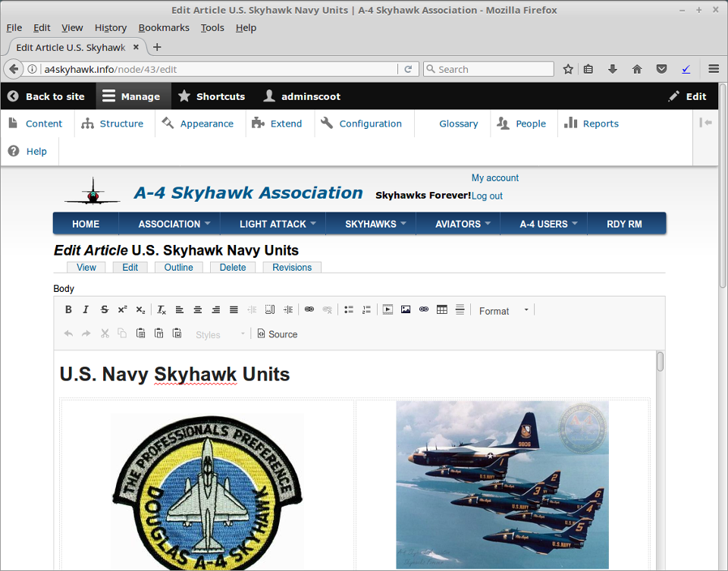
Task: Click the Log out link
Action: 487,196
